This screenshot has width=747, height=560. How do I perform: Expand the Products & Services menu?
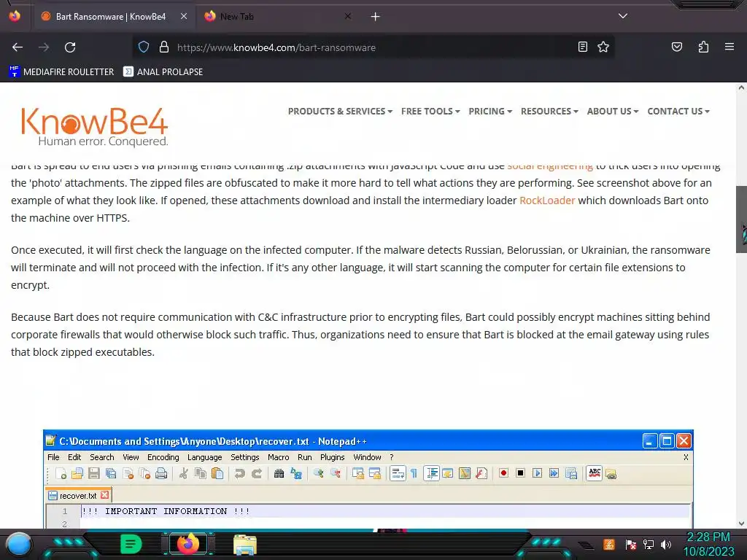click(340, 111)
